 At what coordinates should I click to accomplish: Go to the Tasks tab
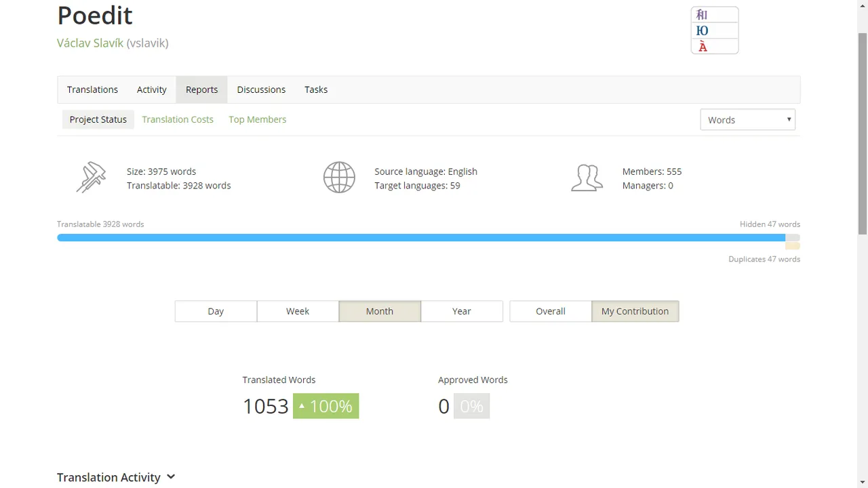tap(316, 89)
